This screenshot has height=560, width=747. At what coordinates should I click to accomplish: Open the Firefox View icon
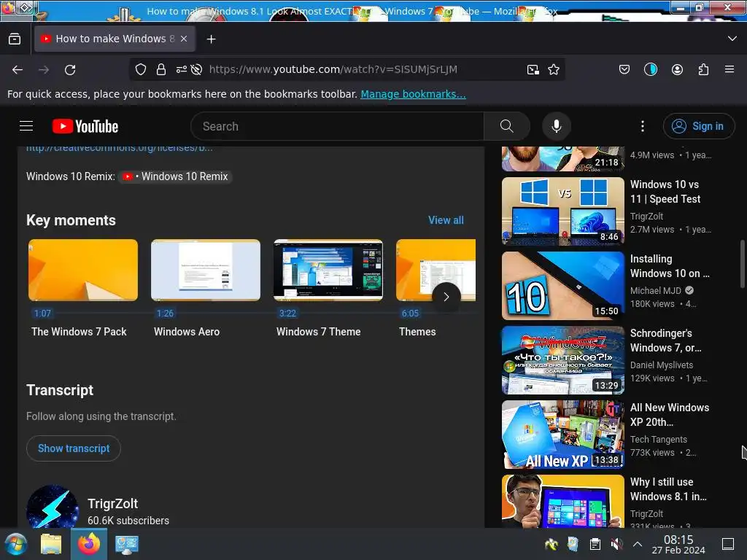coord(15,39)
